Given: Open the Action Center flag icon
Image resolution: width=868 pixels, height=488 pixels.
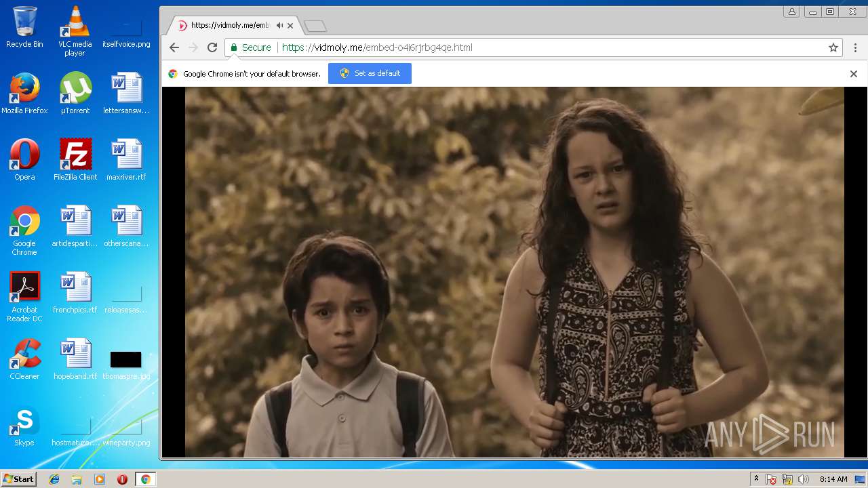Looking at the screenshot, I should tap(771, 479).
